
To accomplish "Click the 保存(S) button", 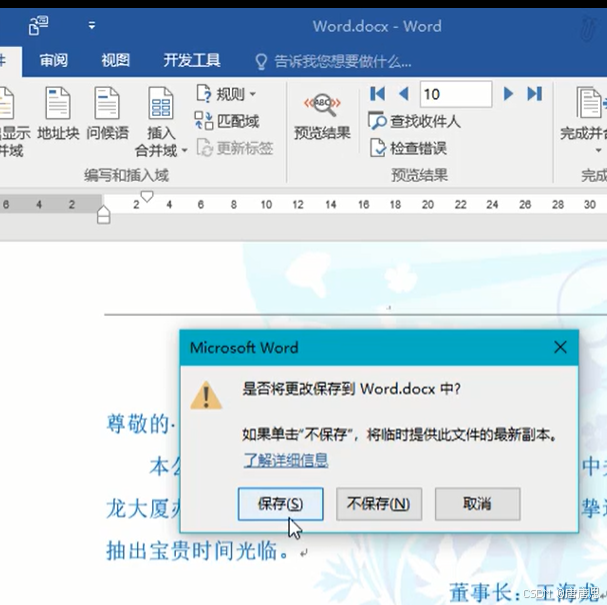I will [x=280, y=504].
